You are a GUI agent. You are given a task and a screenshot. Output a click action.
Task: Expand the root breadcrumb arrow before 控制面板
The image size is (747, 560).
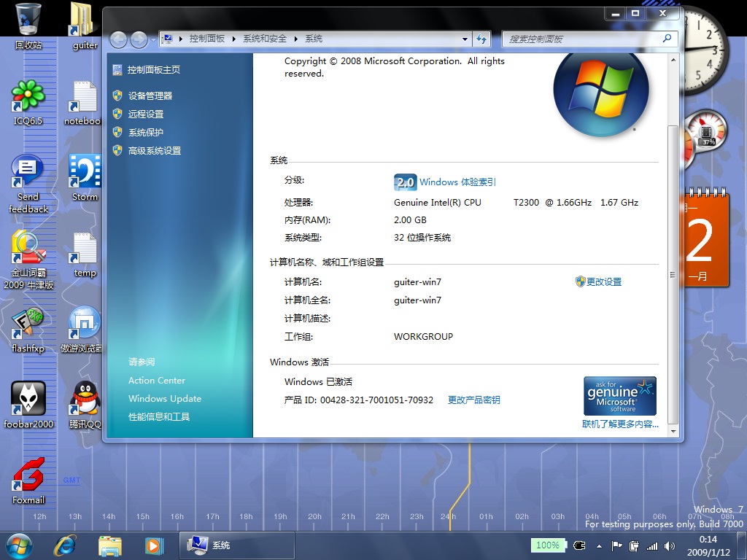[x=181, y=39]
